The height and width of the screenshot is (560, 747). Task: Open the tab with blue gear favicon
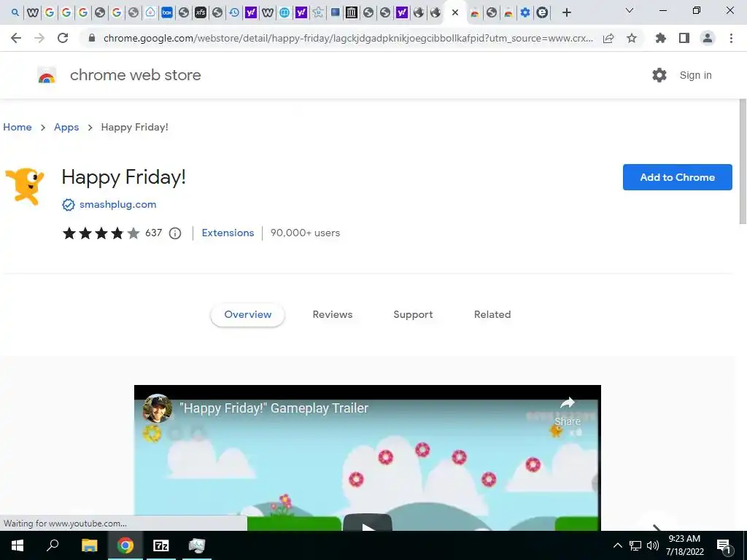coord(525,12)
